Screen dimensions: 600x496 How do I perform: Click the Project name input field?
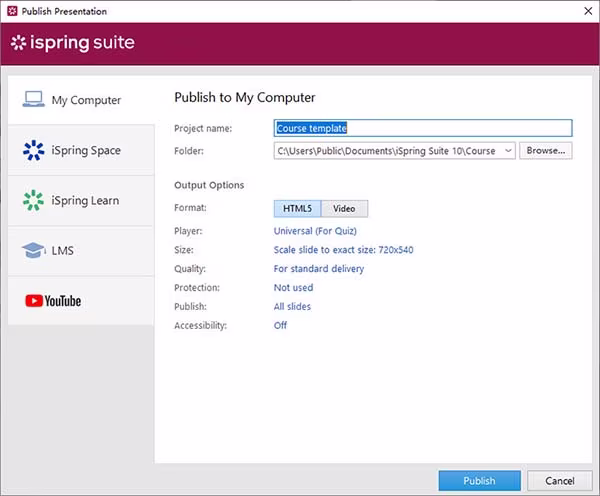[x=423, y=128]
